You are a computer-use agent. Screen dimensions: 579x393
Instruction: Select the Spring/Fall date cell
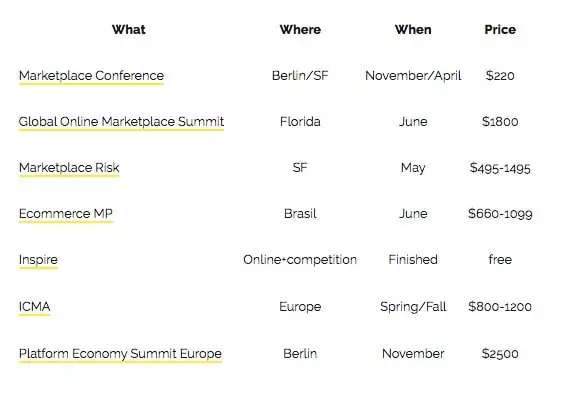413,307
